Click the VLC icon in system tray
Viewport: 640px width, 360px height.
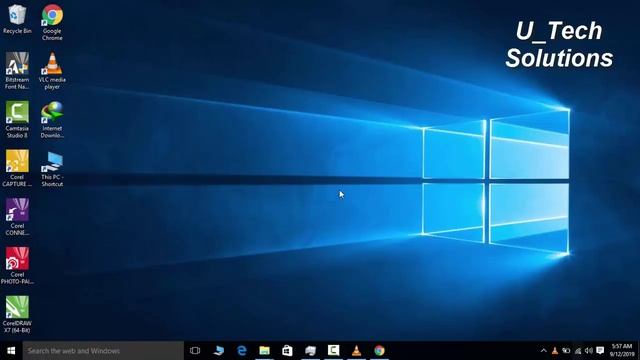coord(555,351)
